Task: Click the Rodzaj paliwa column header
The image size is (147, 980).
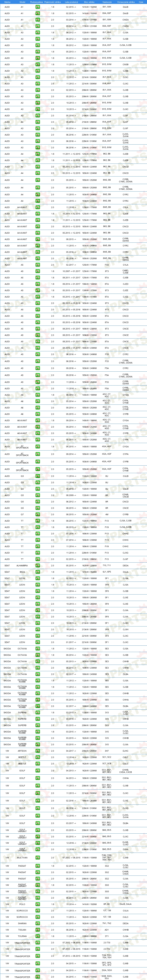Action: (x=36, y=2)
